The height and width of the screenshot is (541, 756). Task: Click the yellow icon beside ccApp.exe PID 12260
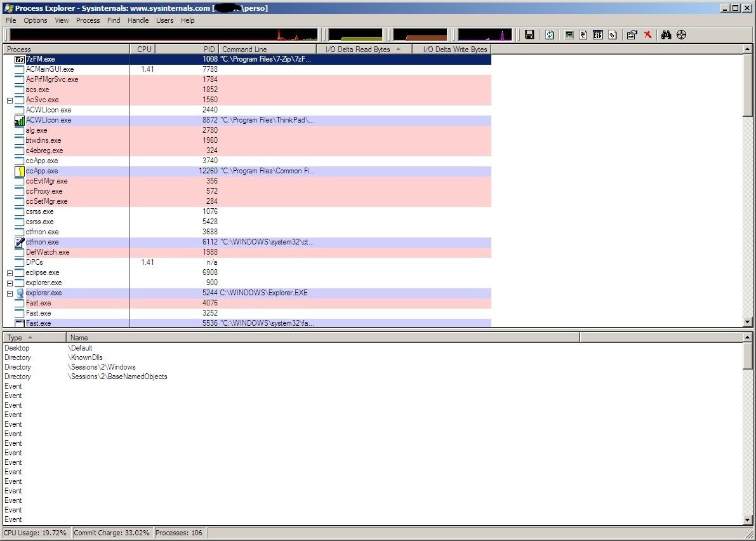(x=19, y=171)
